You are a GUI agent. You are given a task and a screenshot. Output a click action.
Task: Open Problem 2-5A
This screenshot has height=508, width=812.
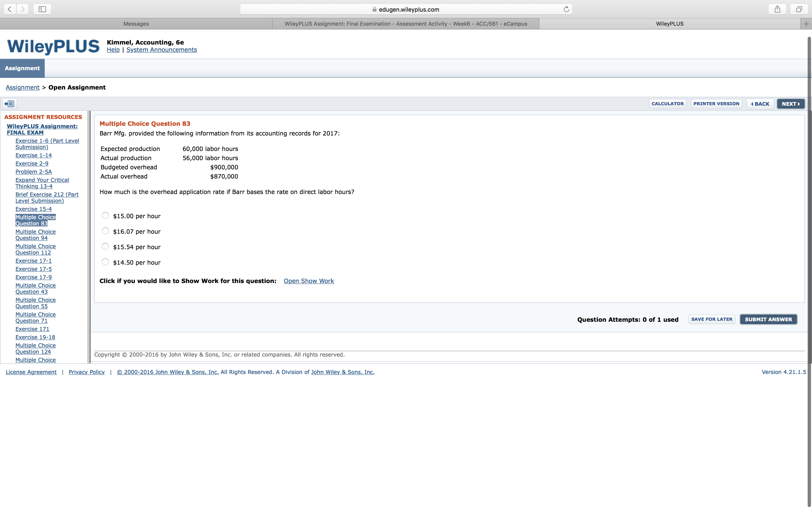(34, 172)
